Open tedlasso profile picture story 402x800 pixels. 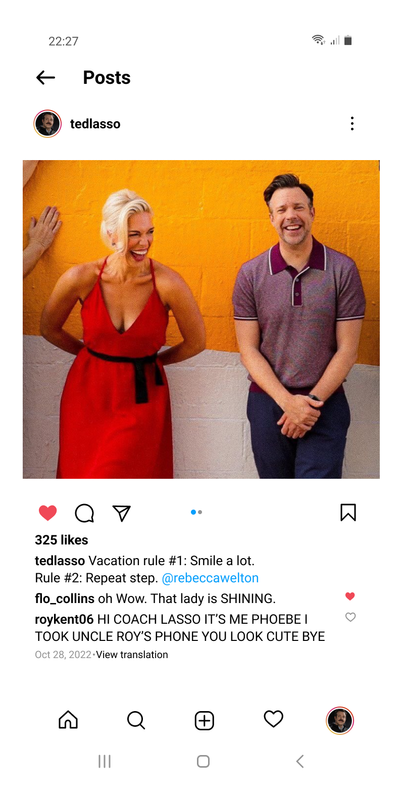47,123
